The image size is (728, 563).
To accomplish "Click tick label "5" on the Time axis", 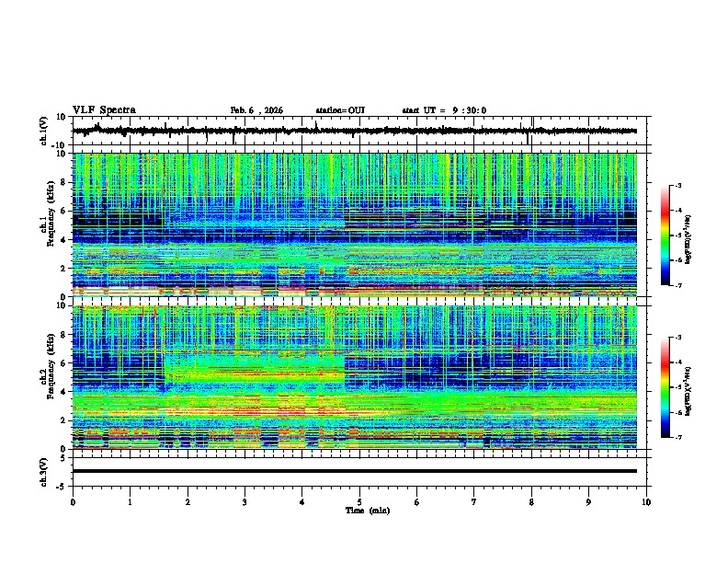I will tap(359, 502).
